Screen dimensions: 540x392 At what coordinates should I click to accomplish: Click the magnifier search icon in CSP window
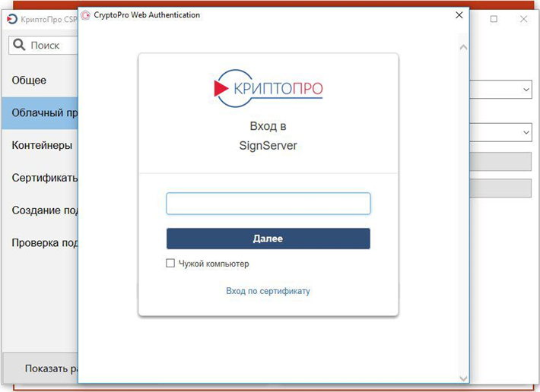tap(19, 45)
